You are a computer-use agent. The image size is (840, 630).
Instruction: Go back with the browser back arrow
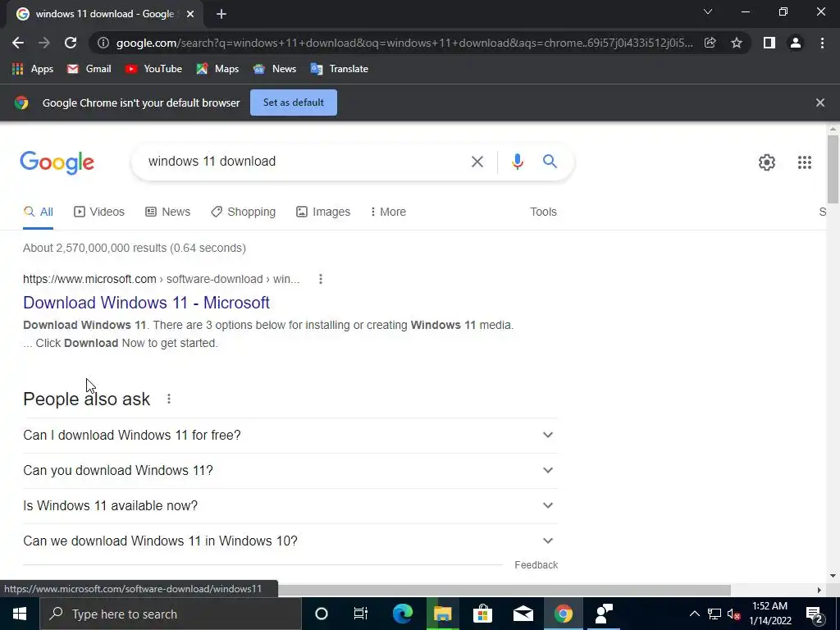(x=18, y=43)
